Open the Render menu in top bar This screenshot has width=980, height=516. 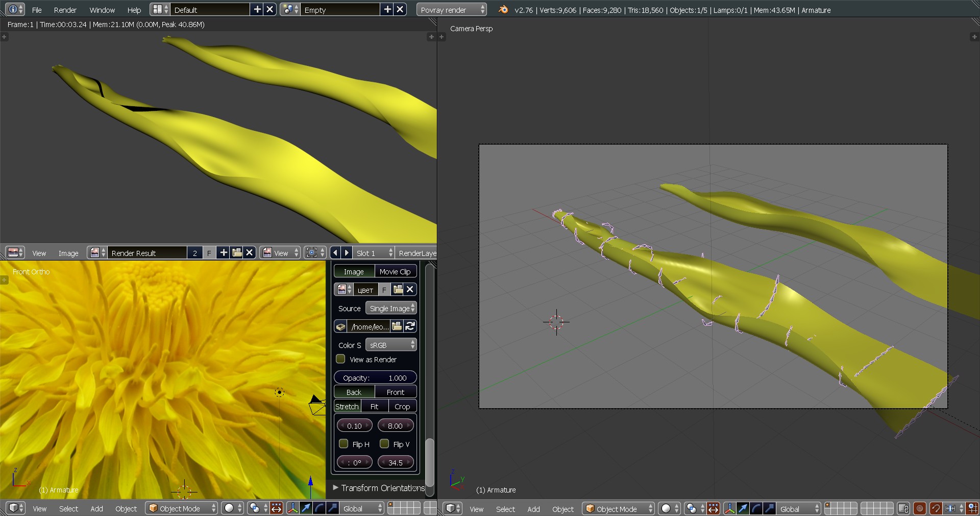point(65,10)
